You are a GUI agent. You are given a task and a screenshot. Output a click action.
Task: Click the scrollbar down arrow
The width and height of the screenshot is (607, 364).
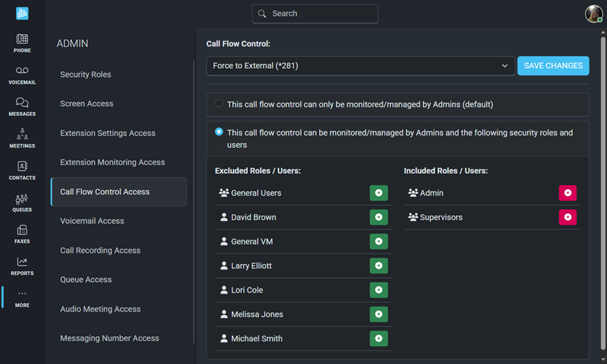603,359
